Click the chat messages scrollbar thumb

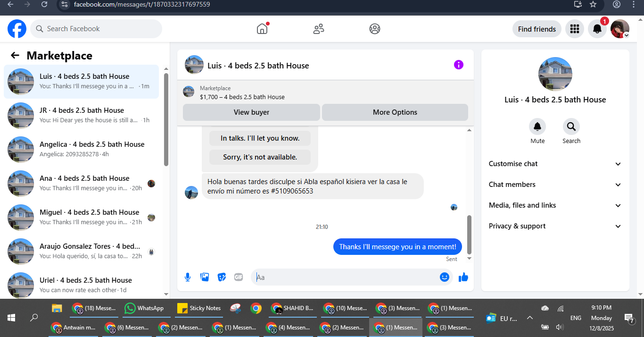click(x=469, y=235)
